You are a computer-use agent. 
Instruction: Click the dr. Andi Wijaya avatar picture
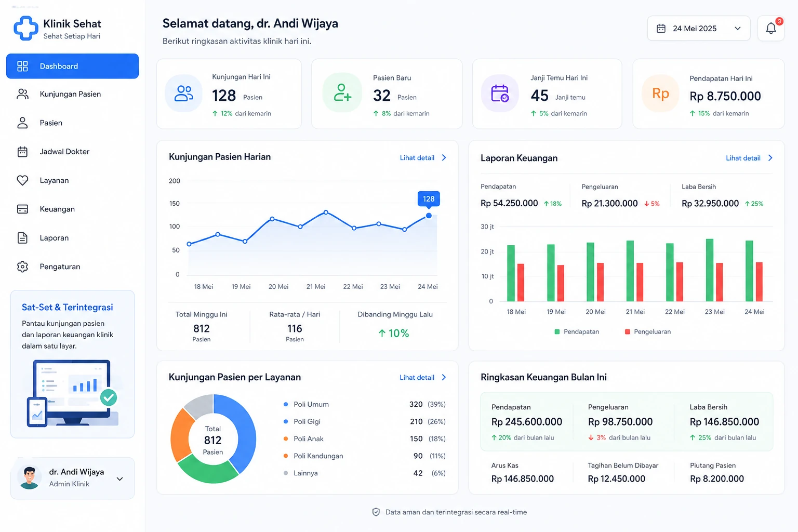pyautogui.click(x=30, y=477)
